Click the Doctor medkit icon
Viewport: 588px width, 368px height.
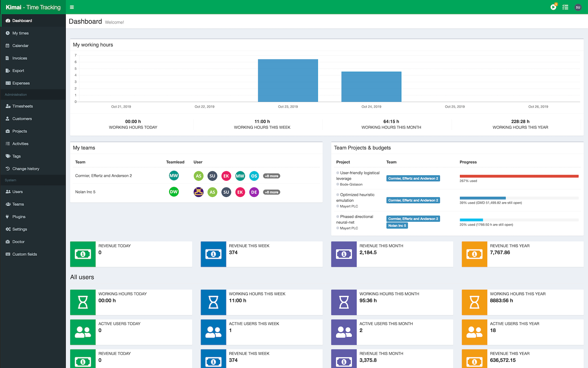[8, 242]
